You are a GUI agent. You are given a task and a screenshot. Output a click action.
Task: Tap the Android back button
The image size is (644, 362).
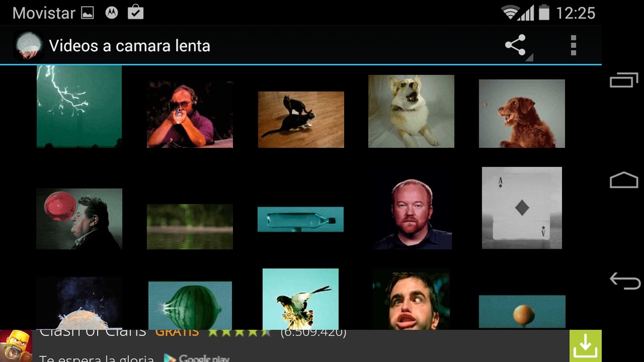pos(625,281)
